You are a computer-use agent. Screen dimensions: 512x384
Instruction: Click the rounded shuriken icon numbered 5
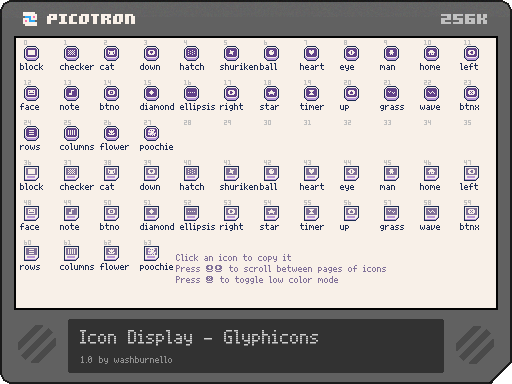point(231,53)
